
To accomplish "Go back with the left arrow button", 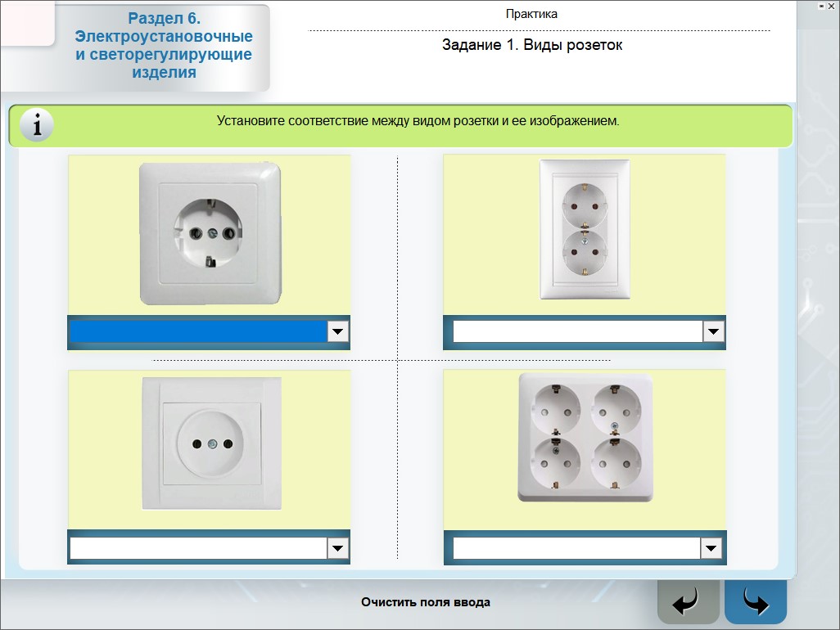I will pos(688,604).
